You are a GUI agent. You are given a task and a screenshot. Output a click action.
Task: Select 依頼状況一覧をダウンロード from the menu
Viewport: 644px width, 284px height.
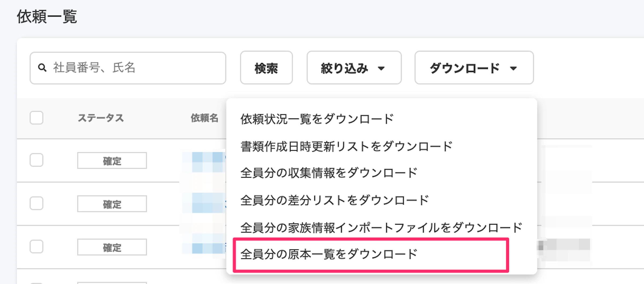[x=315, y=118]
